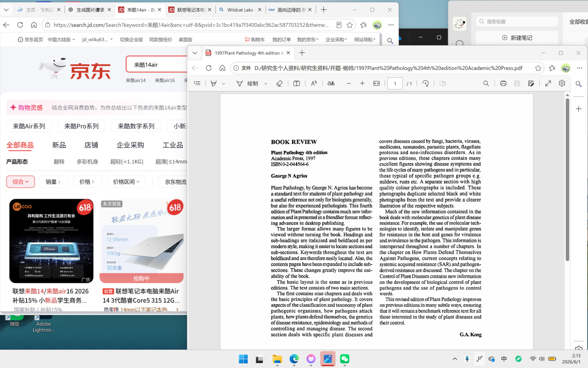
Task: Click the PDF window sidebar search icon
Action: coord(579,84)
